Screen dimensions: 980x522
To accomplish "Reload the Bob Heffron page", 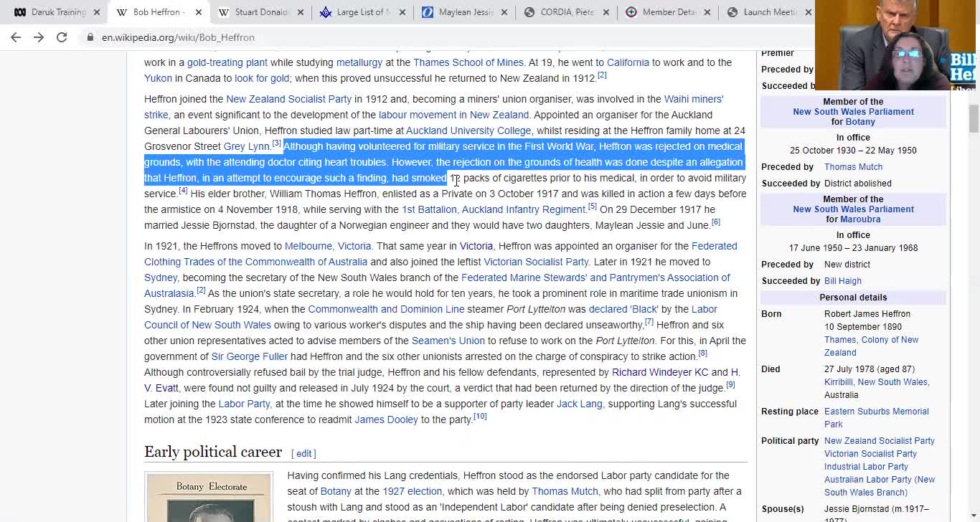I will click(x=62, y=37).
